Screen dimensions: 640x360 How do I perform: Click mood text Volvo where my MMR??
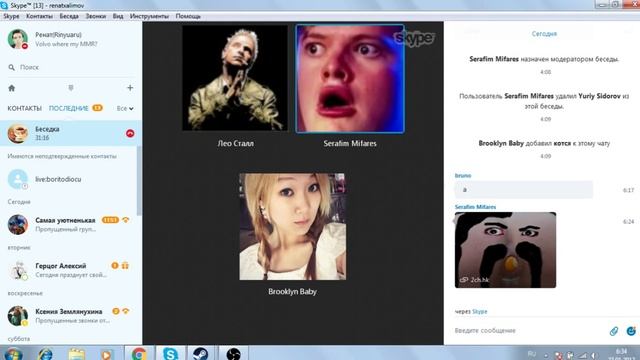click(x=66, y=44)
